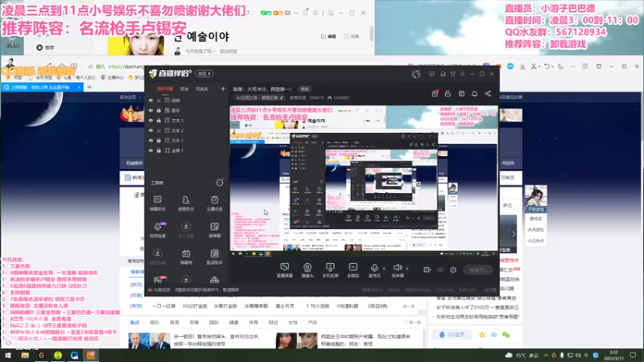Open streaming settings gear icon
This screenshot has width=644, height=362.
point(453,269)
